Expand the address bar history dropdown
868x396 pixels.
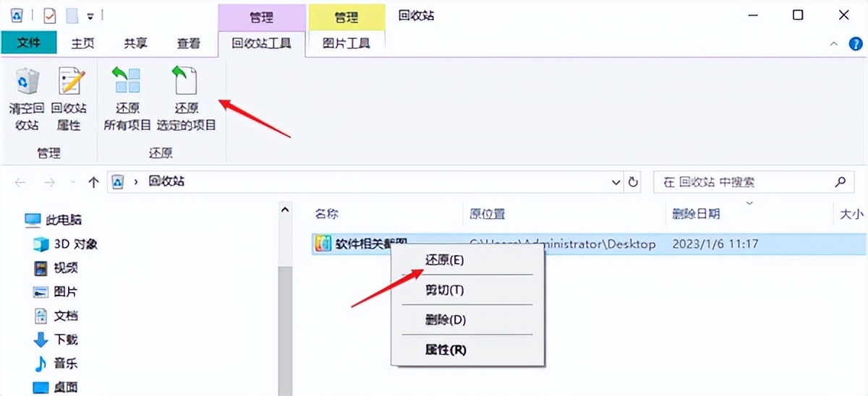tap(616, 182)
